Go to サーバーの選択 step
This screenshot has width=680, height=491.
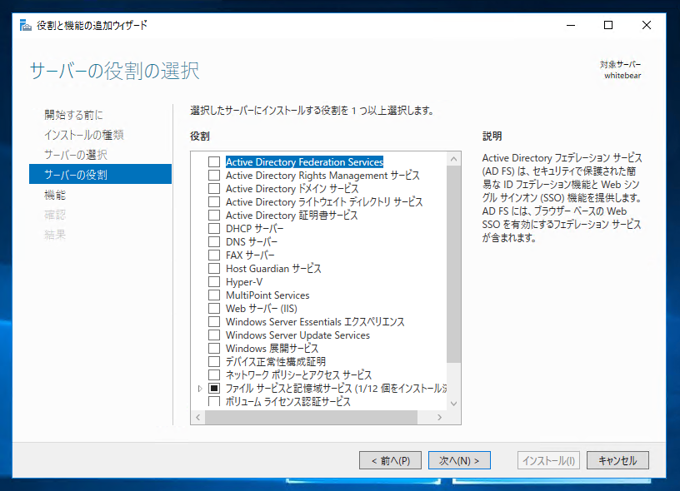76,155
